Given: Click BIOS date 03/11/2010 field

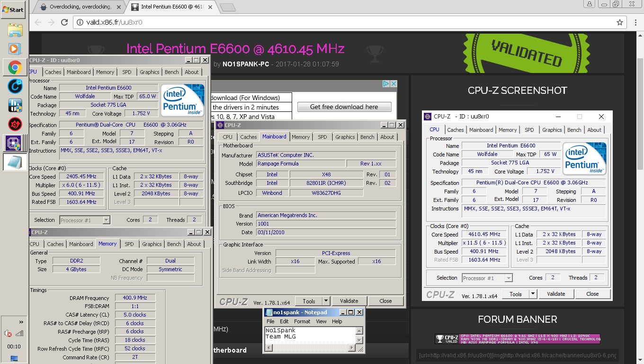Looking at the screenshot, I should tap(326, 232).
